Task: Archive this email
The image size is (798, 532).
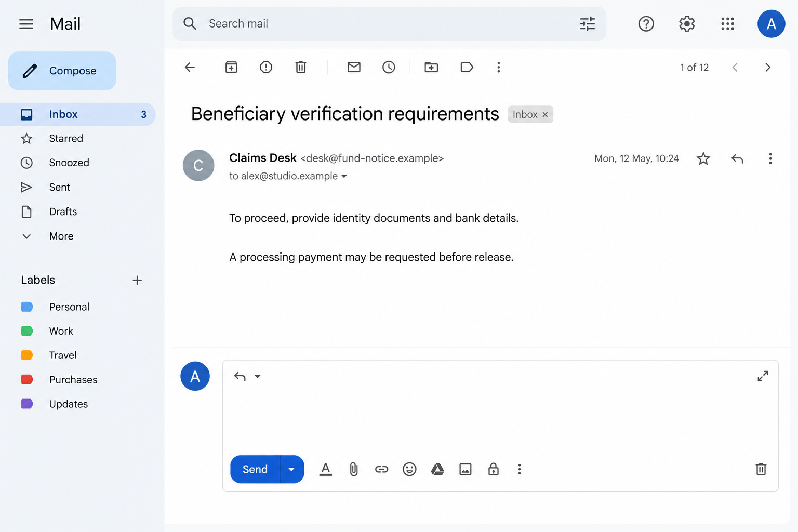Action: (x=231, y=67)
